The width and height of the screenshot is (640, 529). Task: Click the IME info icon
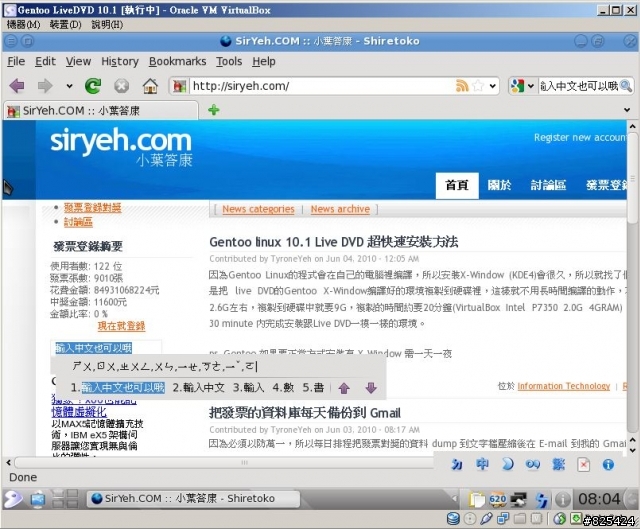(608, 465)
